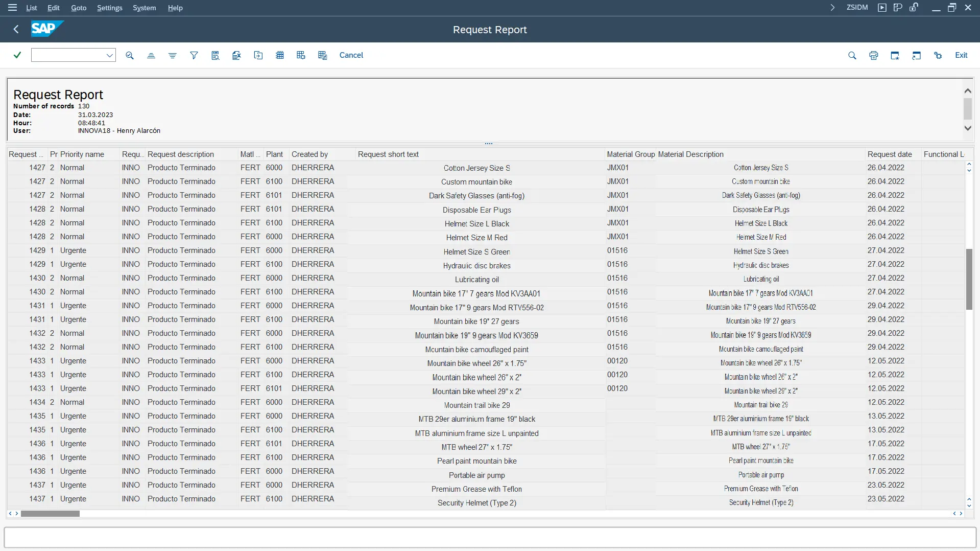Image resolution: width=980 pixels, height=551 pixels.
Task: Open the Set Filter funnel icon
Action: [x=194, y=55]
